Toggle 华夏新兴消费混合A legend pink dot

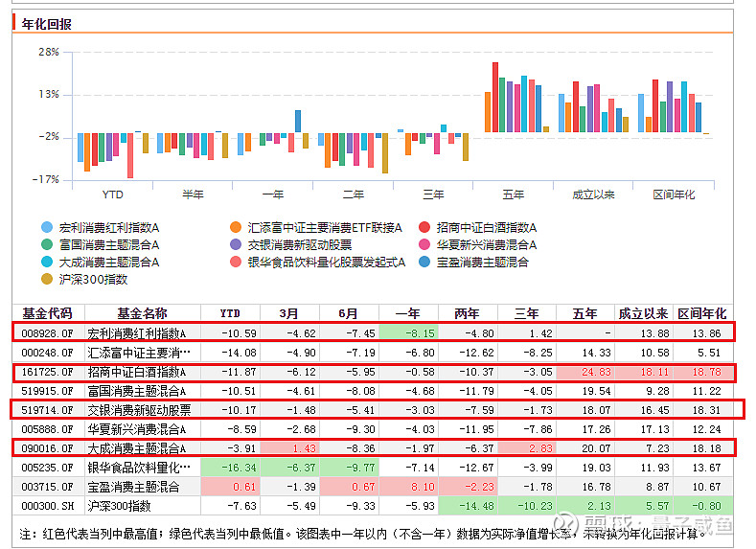coord(424,245)
